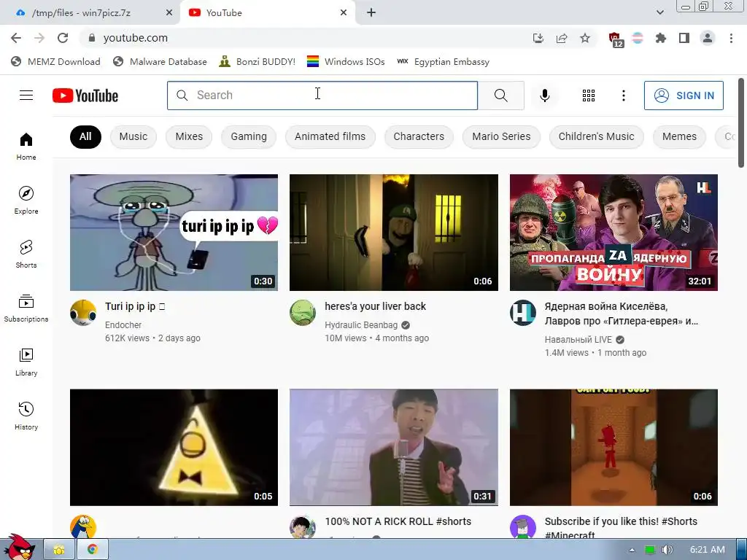Click the install app icon in address bar
This screenshot has height=560, width=747.
pos(538,38)
